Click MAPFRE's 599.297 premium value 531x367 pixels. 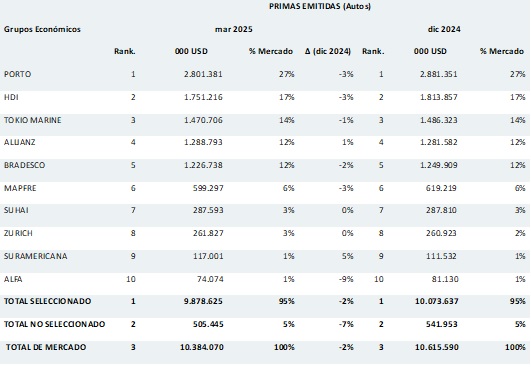tap(208, 188)
